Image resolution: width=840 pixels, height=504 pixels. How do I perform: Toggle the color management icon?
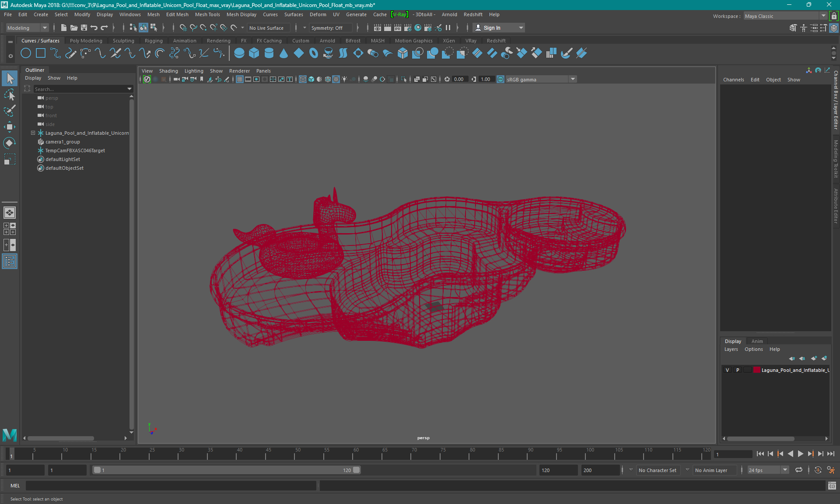pyautogui.click(x=500, y=79)
